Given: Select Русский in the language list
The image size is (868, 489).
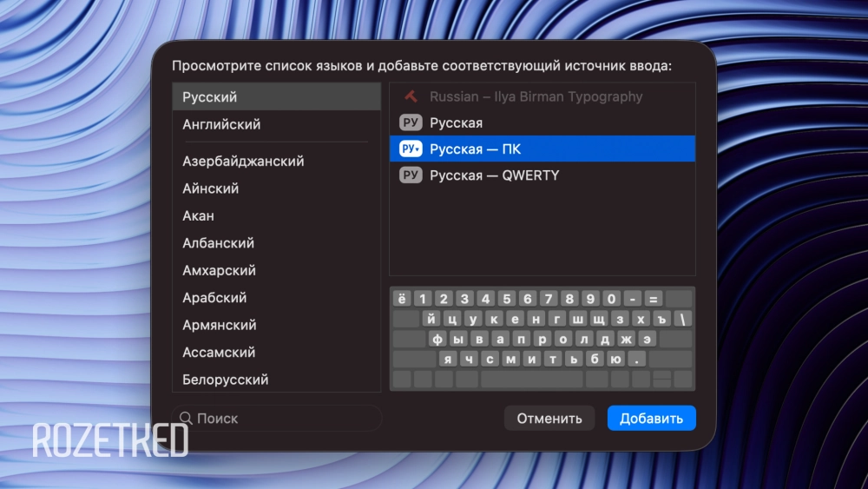Looking at the screenshot, I should point(276,97).
